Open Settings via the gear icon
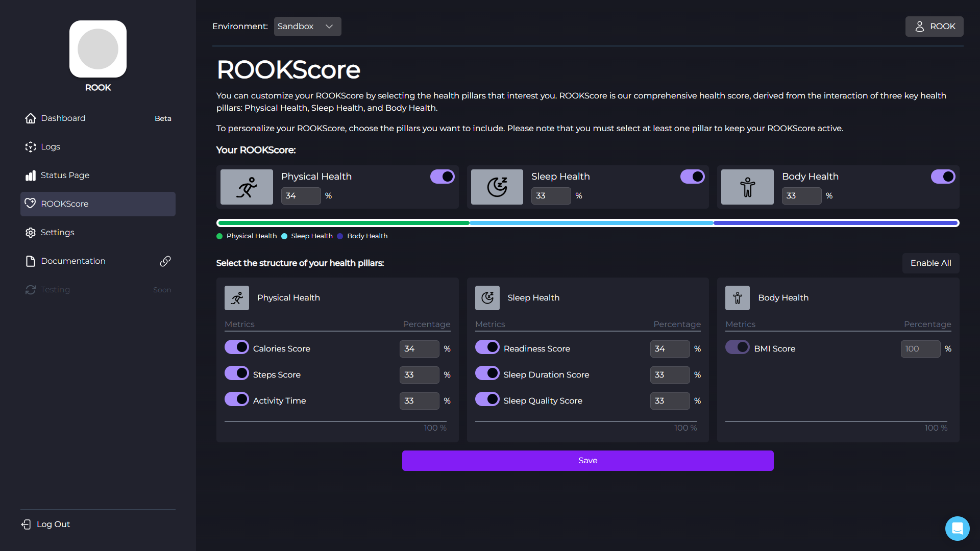 31,232
